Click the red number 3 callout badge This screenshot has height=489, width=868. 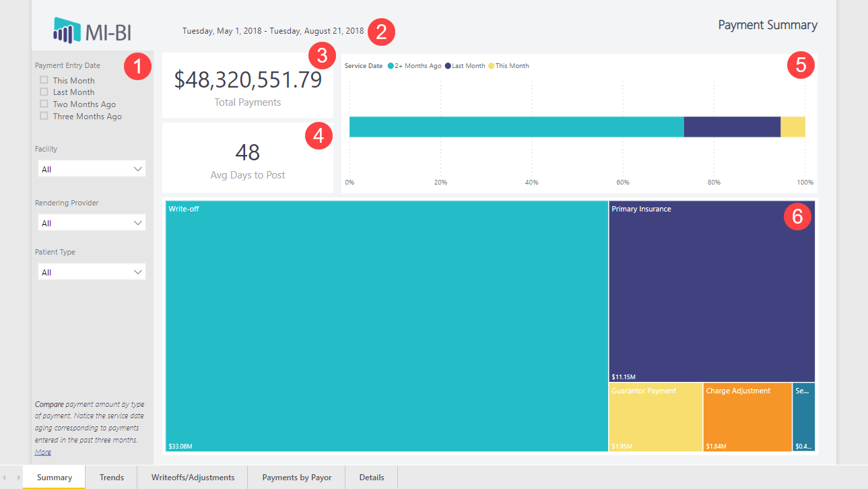[x=321, y=55]
